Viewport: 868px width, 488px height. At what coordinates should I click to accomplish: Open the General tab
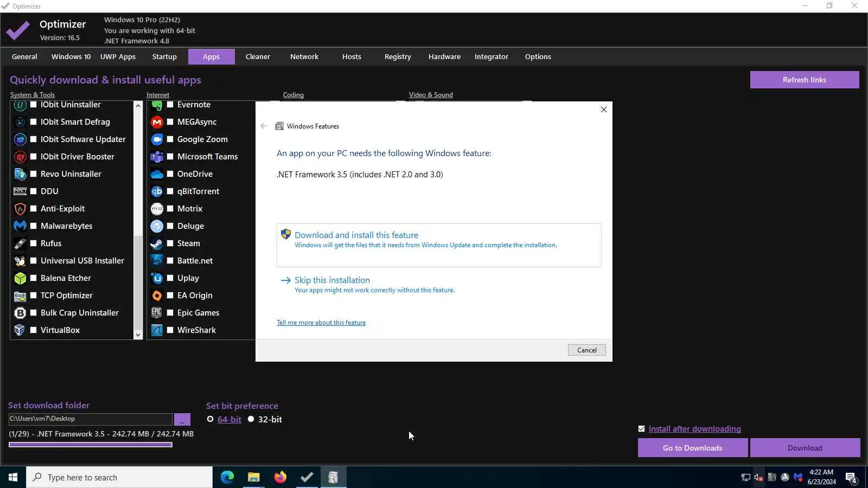point(24,56)
